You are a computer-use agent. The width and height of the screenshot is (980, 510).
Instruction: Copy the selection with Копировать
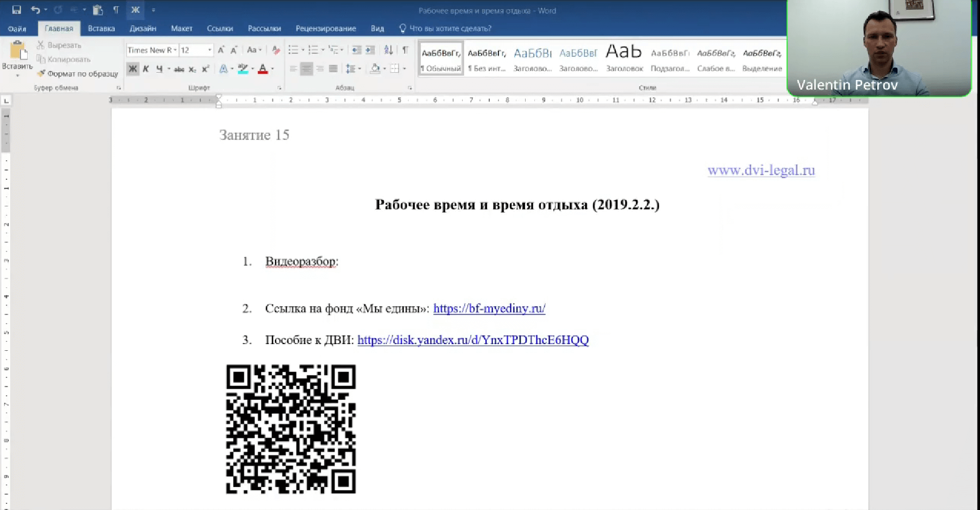click(64, 59)
